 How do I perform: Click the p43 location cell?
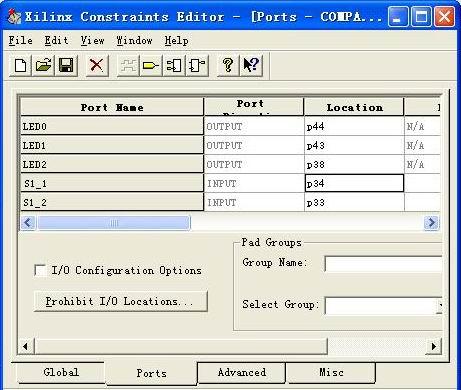pyautogui.click(x=354, y=145)
